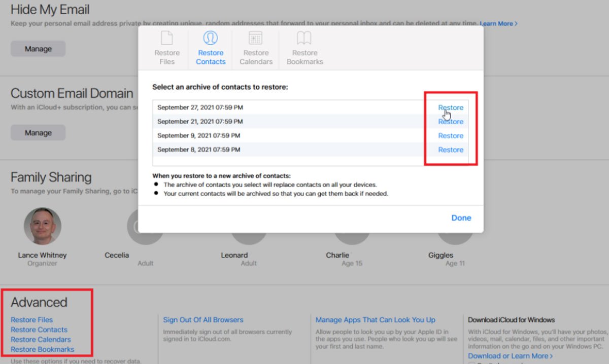The image size is (609, 364).
Task: Click Manage under Hide My Email
Action: pos(38,48)
